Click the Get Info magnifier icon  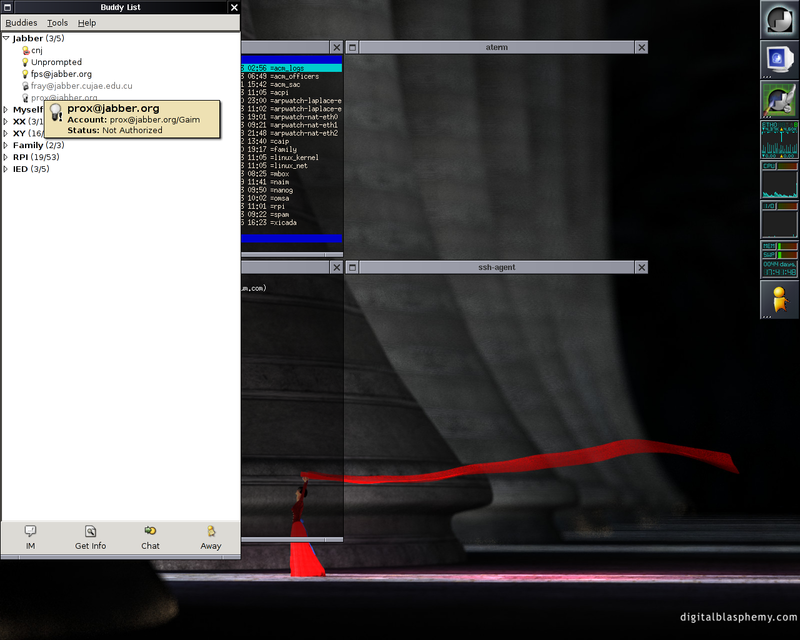click(90, 531)
